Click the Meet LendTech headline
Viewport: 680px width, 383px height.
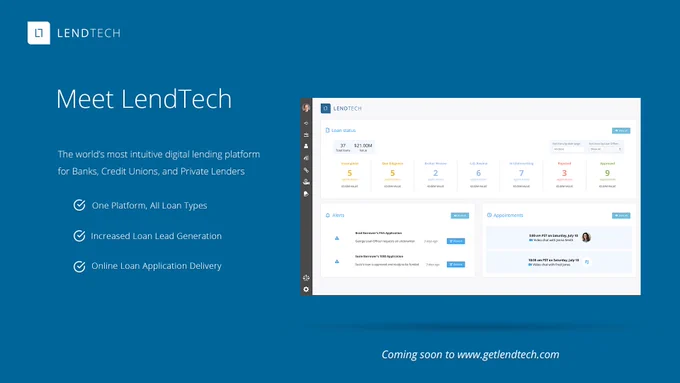pos(144,99)
